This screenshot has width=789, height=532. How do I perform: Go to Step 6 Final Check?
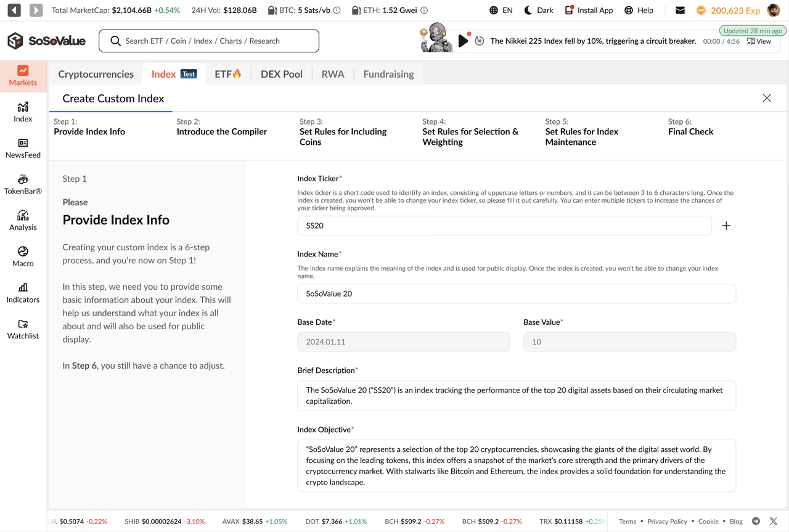(691, 127)
